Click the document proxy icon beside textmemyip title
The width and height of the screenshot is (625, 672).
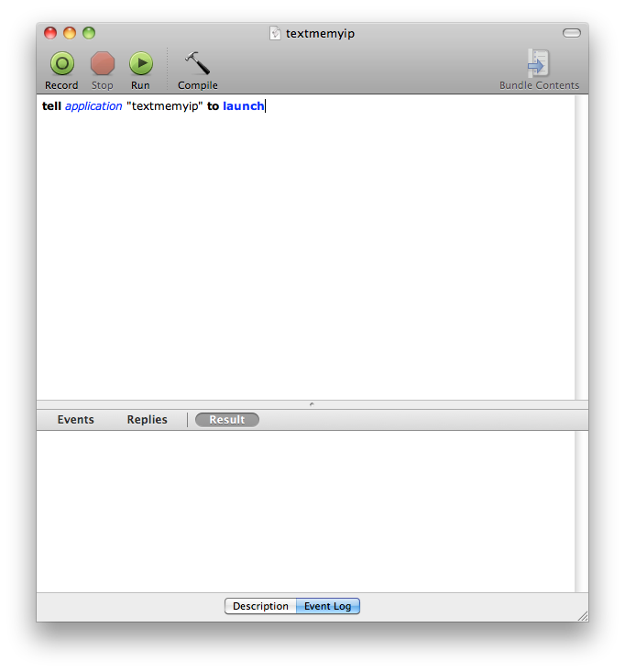point(275,33)
